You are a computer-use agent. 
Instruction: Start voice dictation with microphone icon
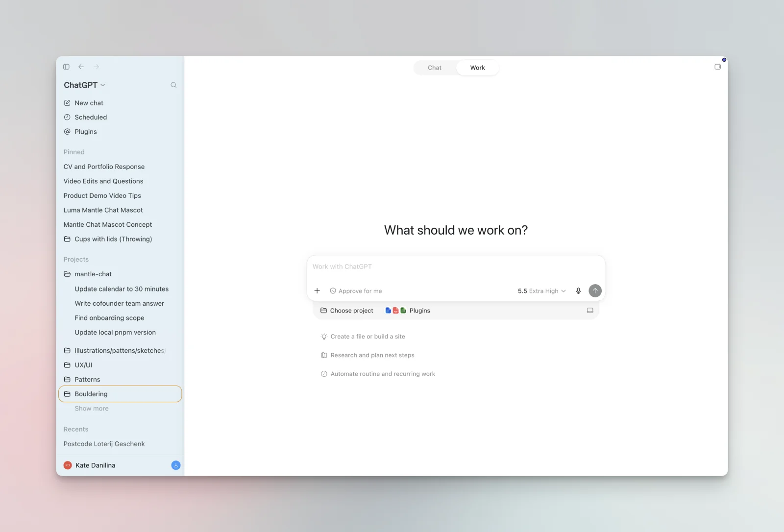click(x=578, y=291)
